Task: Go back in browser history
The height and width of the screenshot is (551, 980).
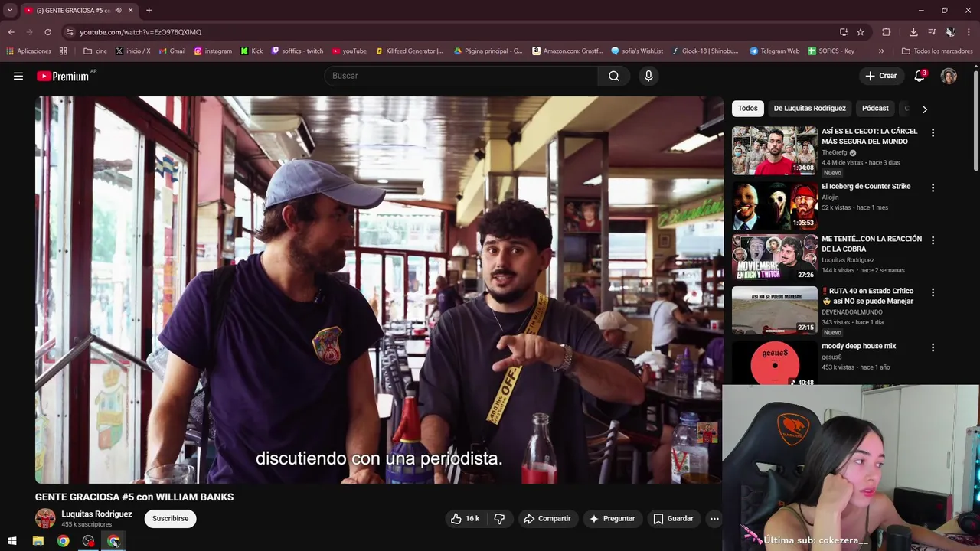Action: 11,32
